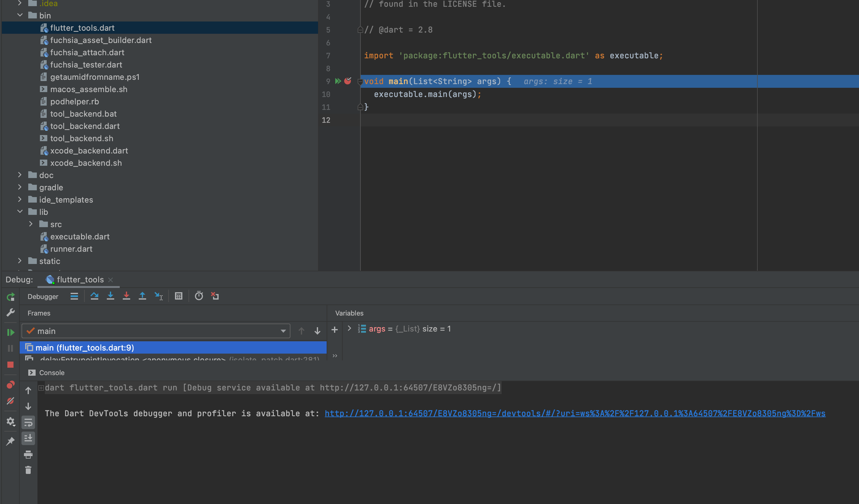
Task: Open the main frames dropdown
Action: point(283,331)
